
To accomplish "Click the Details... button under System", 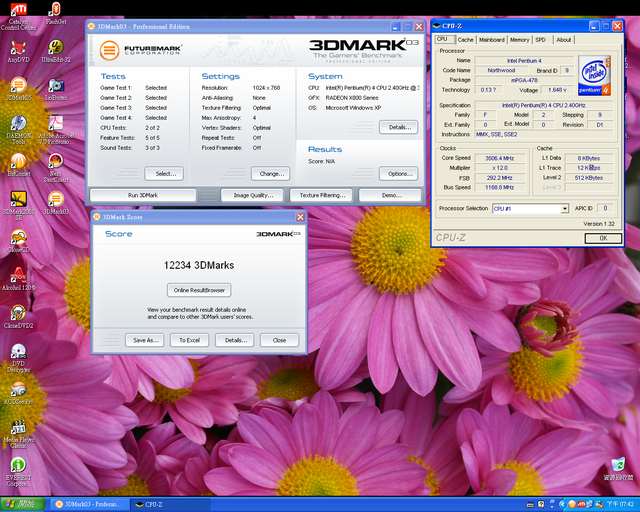I will [x=398, y=127].
